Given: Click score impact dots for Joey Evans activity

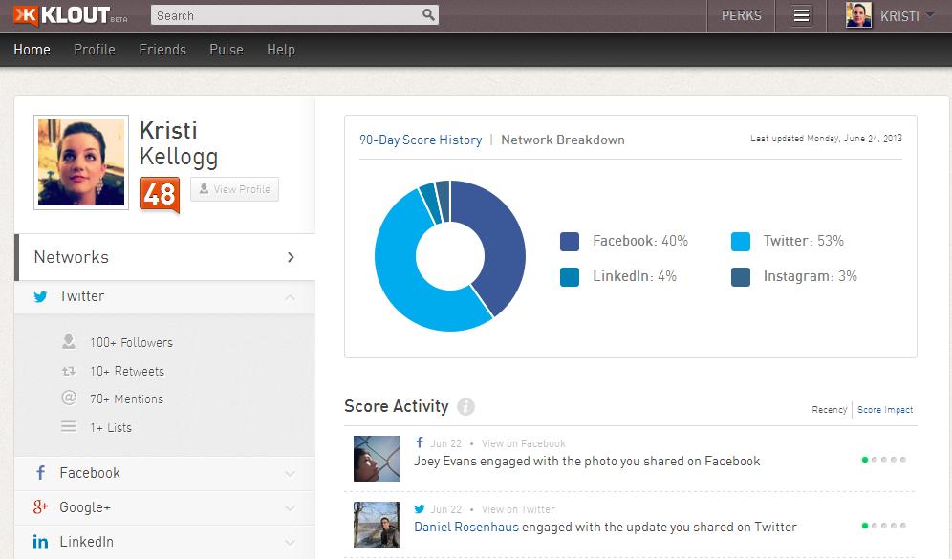Looking at the screenshot, I should click(883, 460).
